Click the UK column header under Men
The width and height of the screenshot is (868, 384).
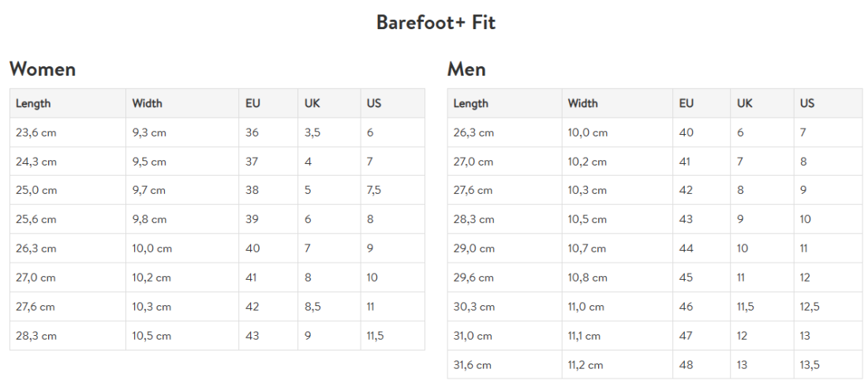pos(745,103)
